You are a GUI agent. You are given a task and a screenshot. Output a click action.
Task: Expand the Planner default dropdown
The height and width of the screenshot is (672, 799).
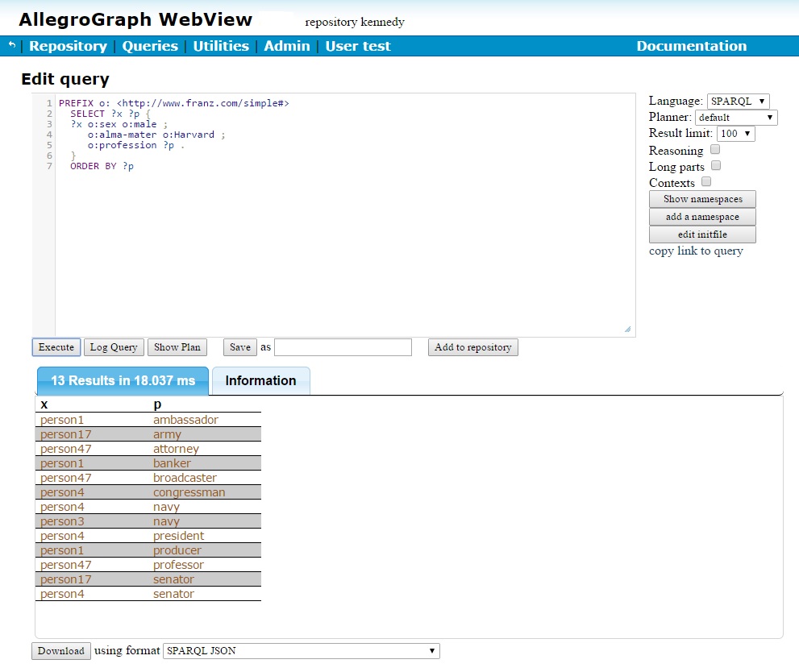tap(735, 118)
